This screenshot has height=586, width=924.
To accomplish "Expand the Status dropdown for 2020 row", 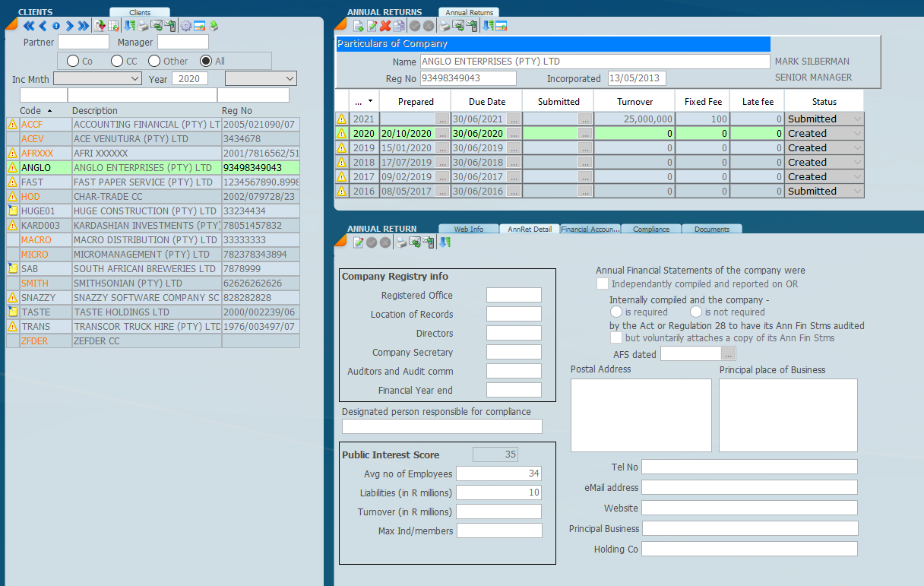I will coord(857,134).
